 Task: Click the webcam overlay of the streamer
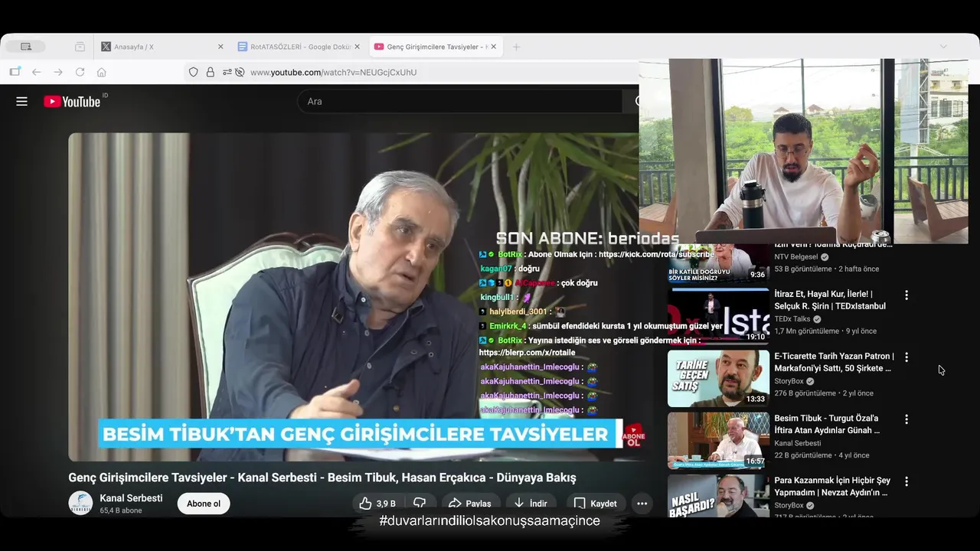(x=804, y=151)
